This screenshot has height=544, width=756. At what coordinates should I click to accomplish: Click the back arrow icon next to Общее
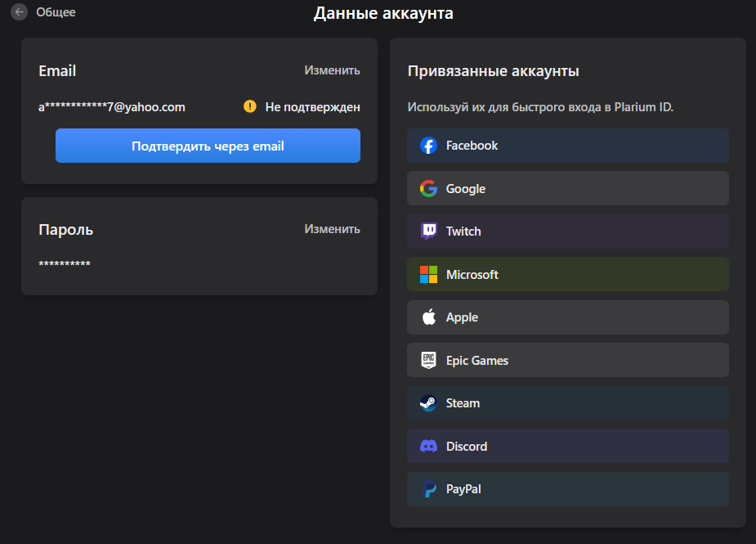20,12
